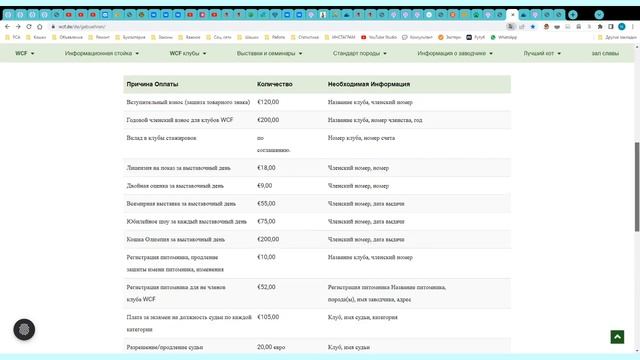Viewport: 640px width, 360px height.
Task: Click the €75,00 amount cell
Action: tap(266, 222)
